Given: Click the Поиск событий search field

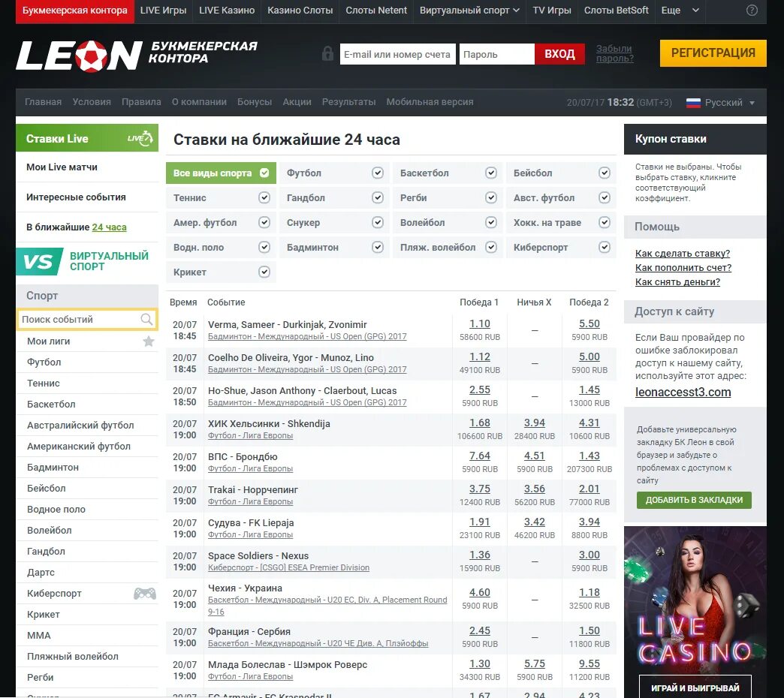Looking at the screenshot, I should coord(87,319).
